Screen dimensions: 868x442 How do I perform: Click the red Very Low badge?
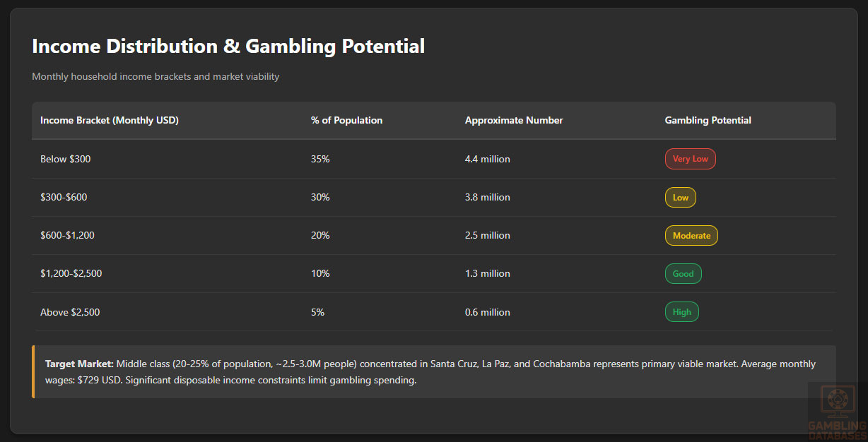tap(690, 159)
